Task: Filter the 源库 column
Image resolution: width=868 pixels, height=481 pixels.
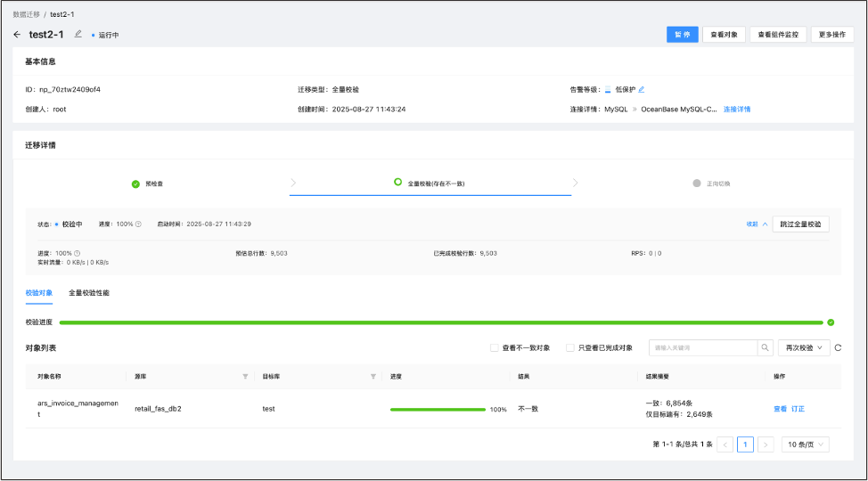Action: (x=245, y=377)
